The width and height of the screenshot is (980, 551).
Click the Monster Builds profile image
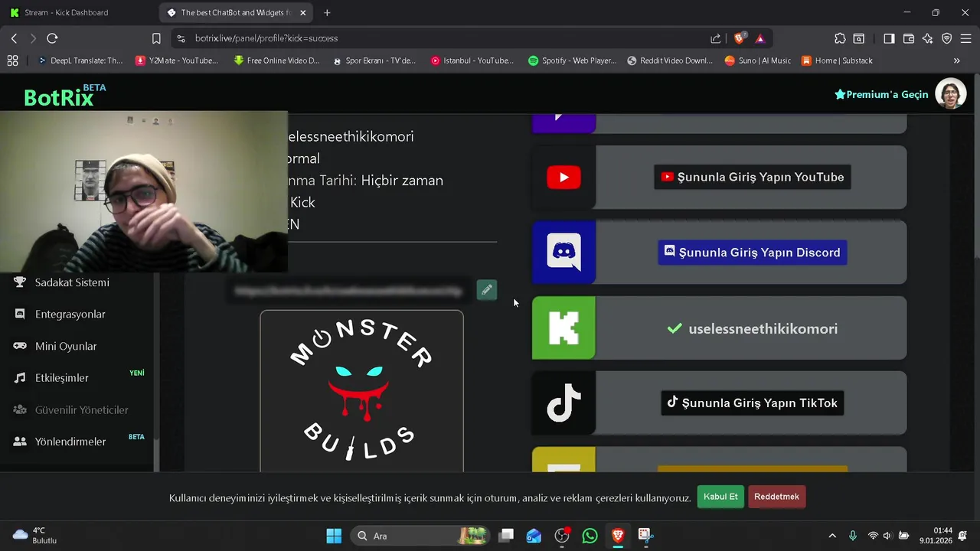pyautogui.click(x=361, y=390)
